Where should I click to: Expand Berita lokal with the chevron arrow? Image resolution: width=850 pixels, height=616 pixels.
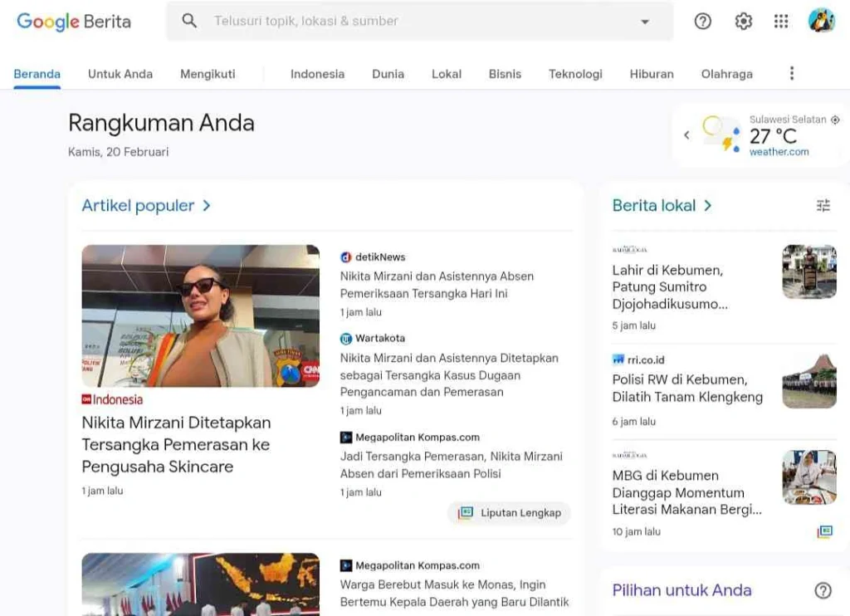[x=707, y=206]
